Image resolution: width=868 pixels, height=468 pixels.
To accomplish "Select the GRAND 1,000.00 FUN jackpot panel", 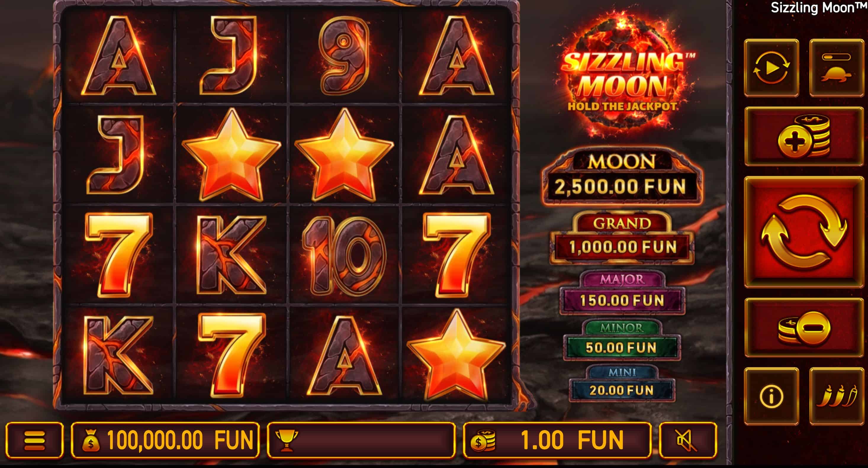I will [622, 238].
